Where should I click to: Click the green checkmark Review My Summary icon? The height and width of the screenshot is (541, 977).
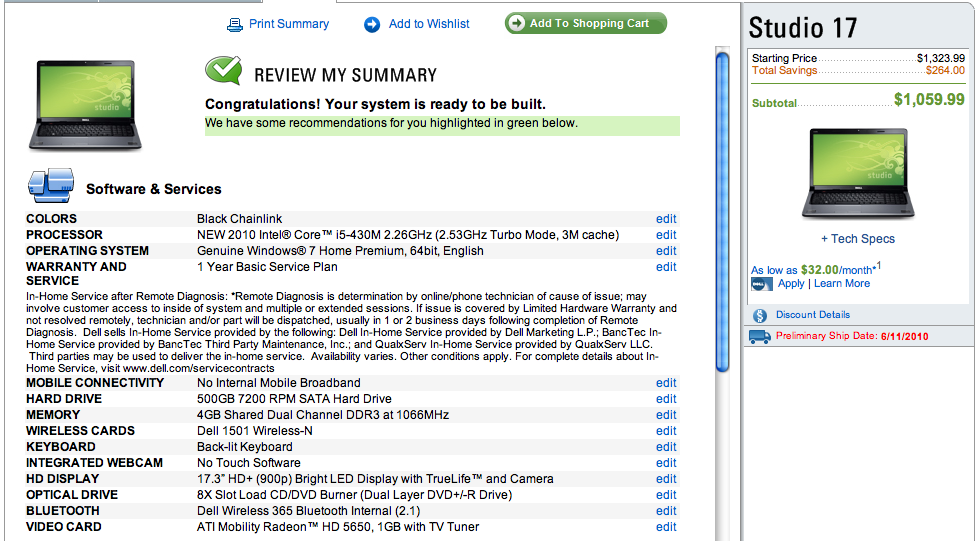[223, 70]
